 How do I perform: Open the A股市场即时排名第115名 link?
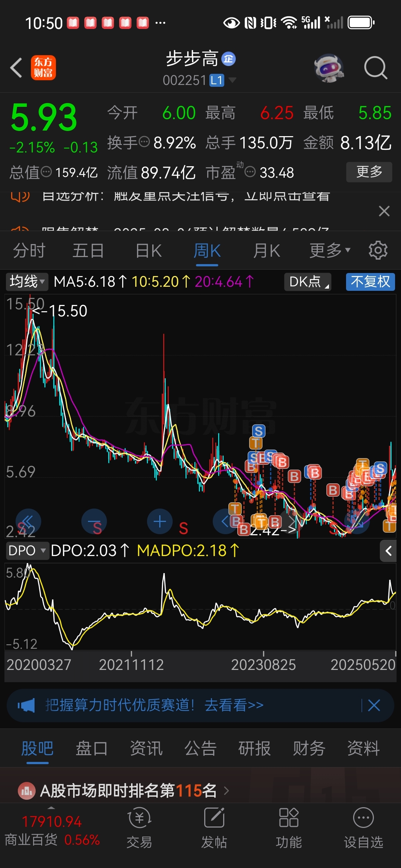point(128,791)
